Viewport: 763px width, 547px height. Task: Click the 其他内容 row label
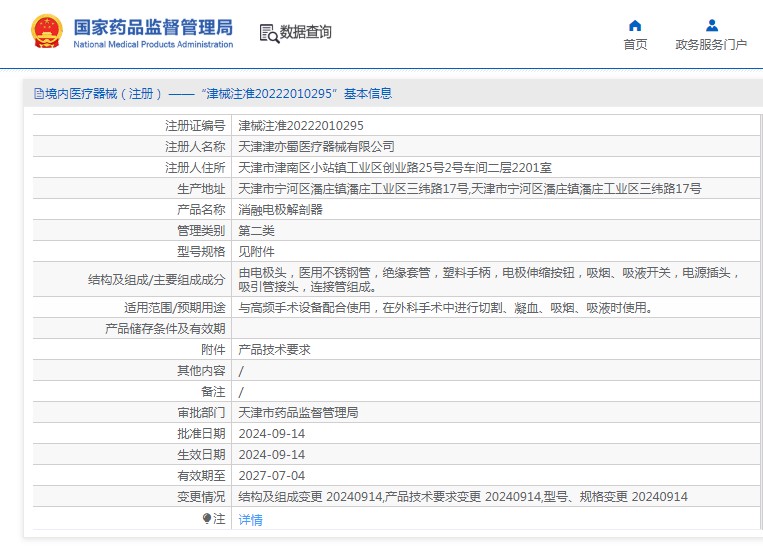tap(201, 371)
